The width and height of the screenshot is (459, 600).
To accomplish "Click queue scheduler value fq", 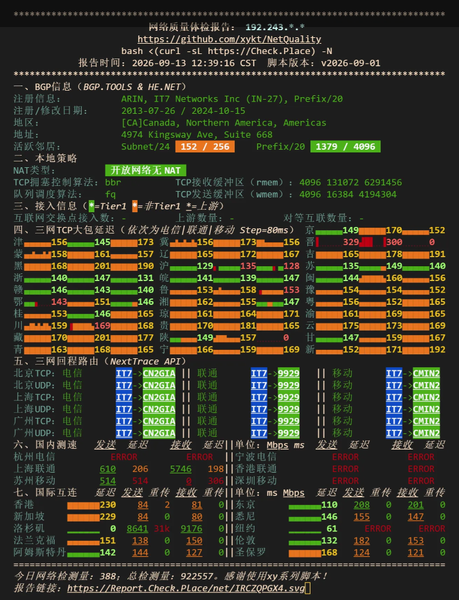I will tap(111, 194).
